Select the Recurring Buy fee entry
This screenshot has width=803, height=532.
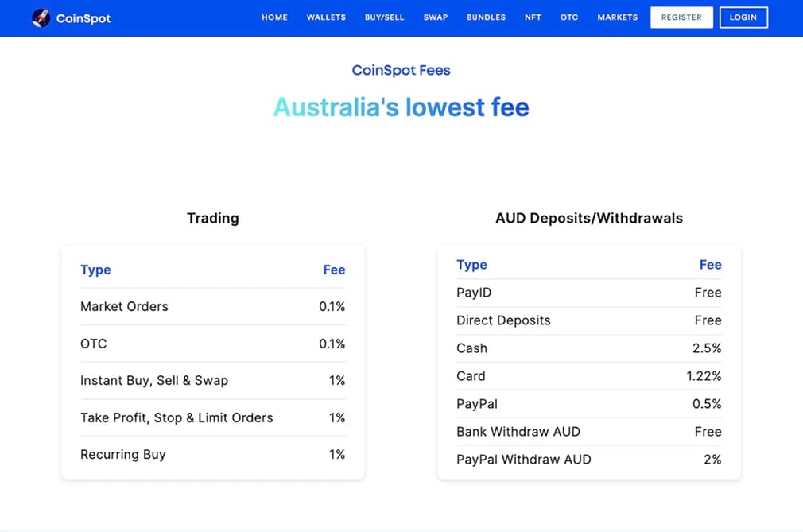pyautogui.click(x=212, y=454)
